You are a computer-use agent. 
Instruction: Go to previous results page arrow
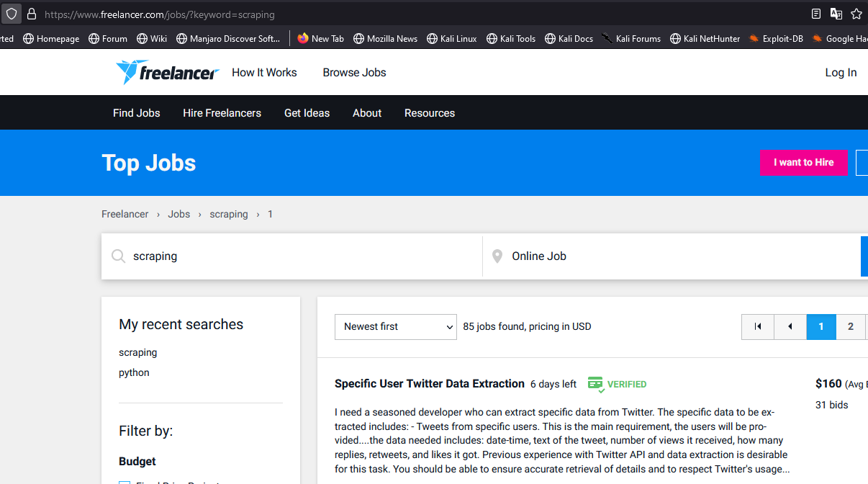coord(790,327)
